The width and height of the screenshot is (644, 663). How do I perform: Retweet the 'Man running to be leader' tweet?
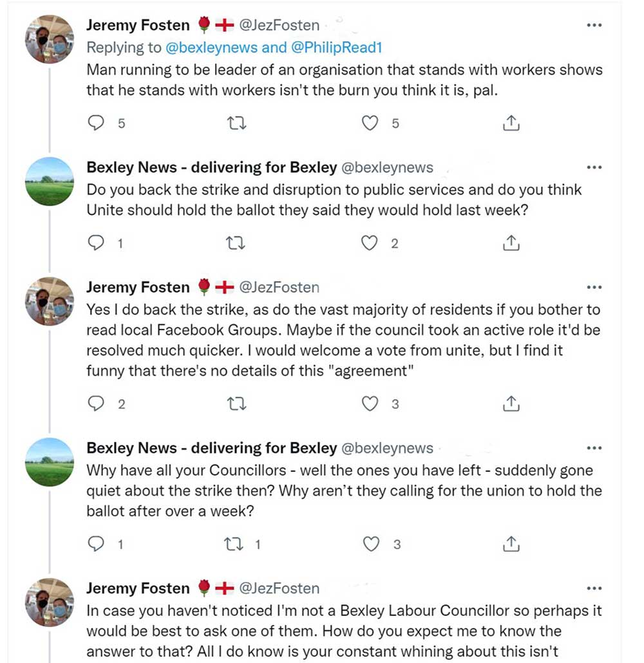[x=238, y=123]
